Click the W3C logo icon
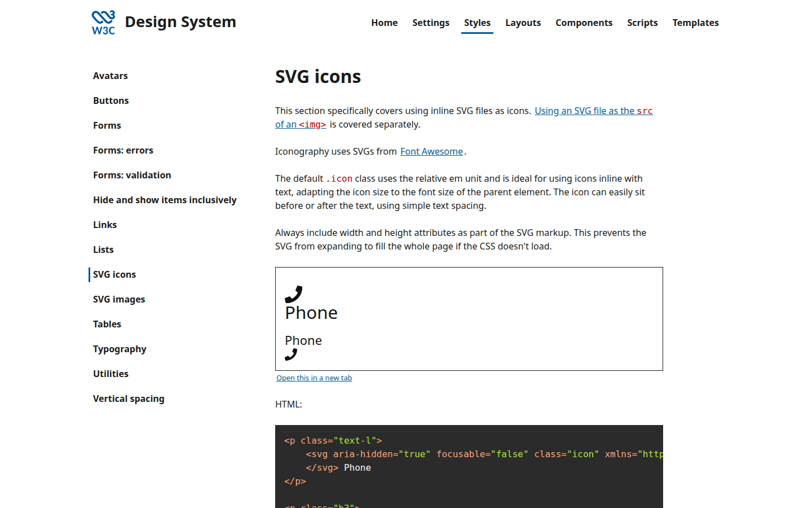 [x=103, y=23]
